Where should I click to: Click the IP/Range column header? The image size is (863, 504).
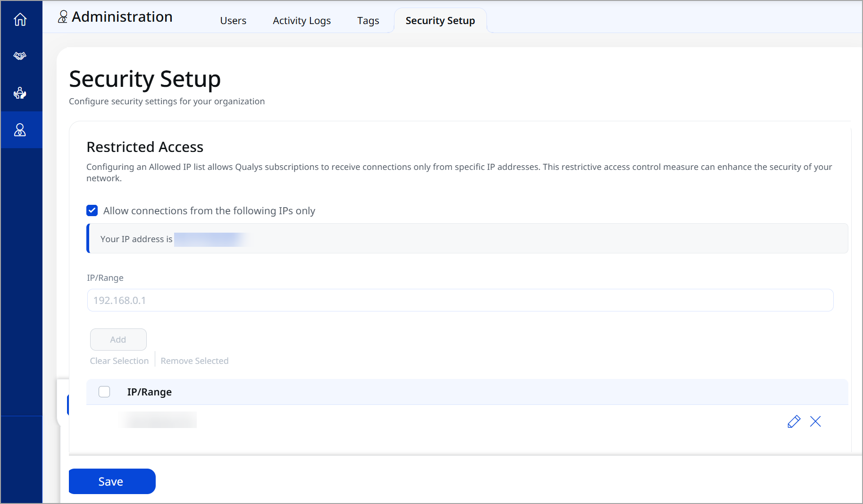[149, 392]
